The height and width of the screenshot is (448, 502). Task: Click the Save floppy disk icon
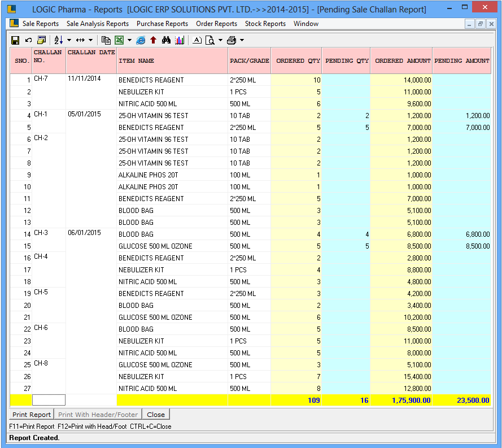point(15,40)
